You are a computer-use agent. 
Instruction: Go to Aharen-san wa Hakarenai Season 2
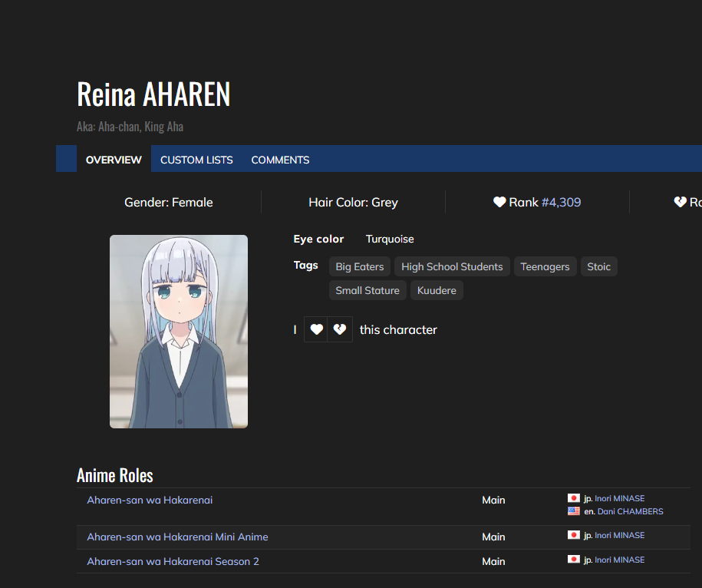tap(173, 561)
